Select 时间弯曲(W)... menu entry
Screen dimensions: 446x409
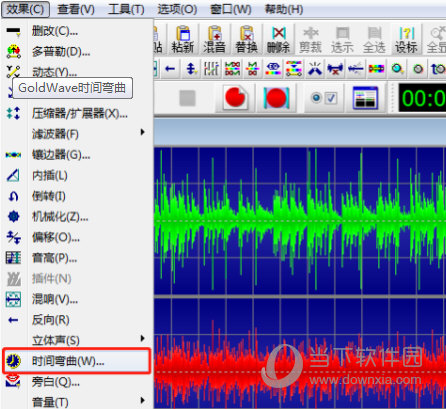pyautogui.click(x=77, y=361)
